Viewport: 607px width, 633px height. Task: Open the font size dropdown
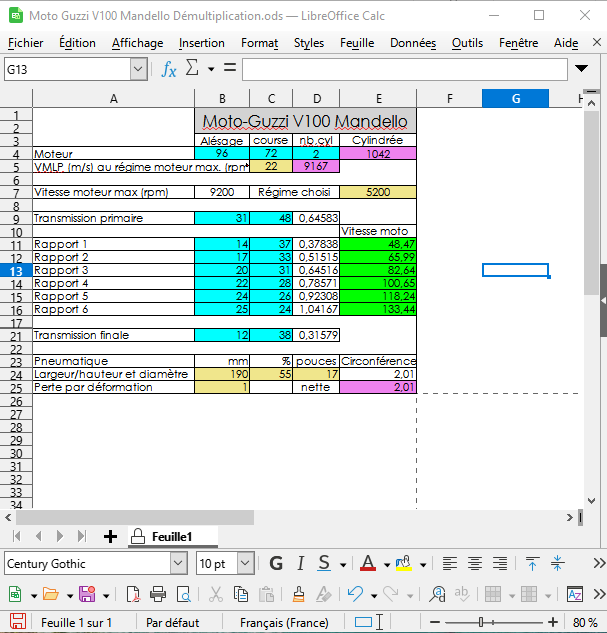coord(245,563)
